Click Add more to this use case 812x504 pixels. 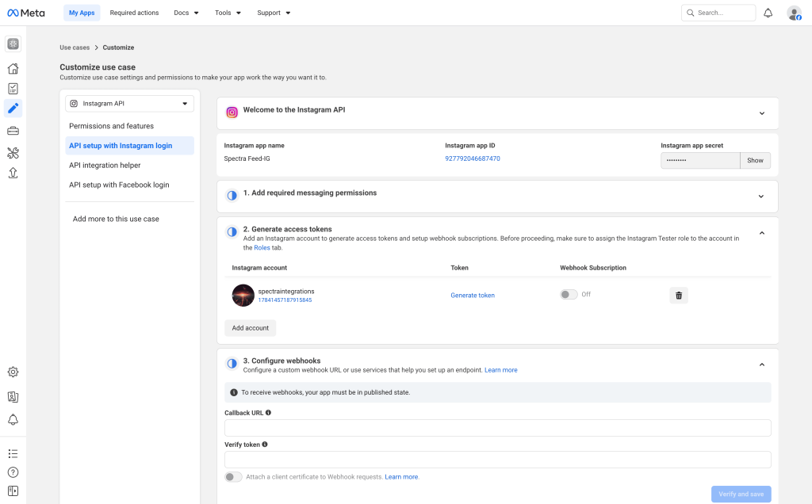pyautogui.click(x=116, y=219)
